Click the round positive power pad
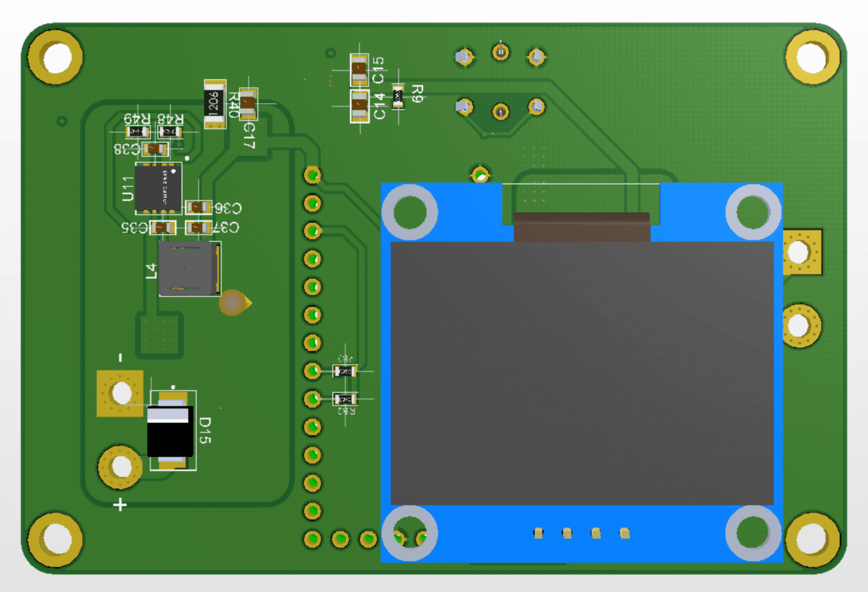868x592 pixels. pos(120,467)
